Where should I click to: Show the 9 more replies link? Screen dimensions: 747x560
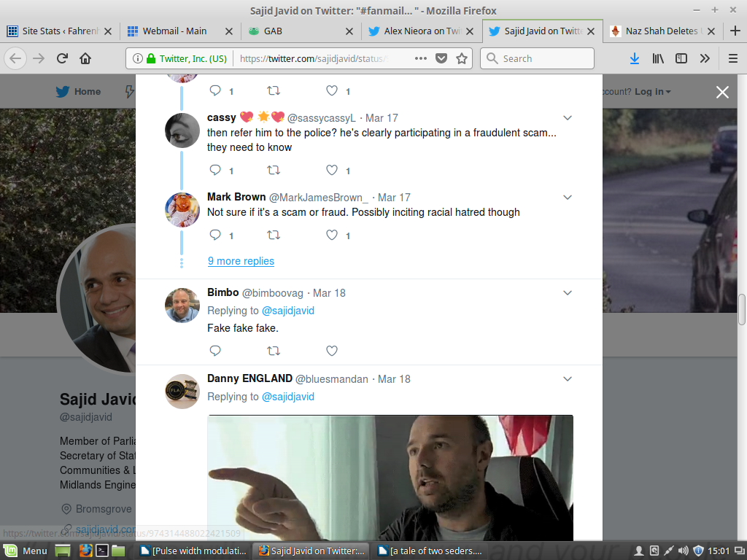241,261
